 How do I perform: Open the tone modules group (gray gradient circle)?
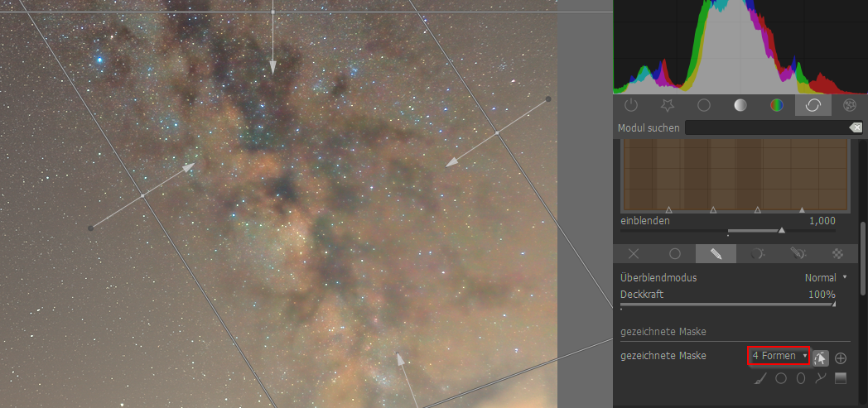coord(740,105)
